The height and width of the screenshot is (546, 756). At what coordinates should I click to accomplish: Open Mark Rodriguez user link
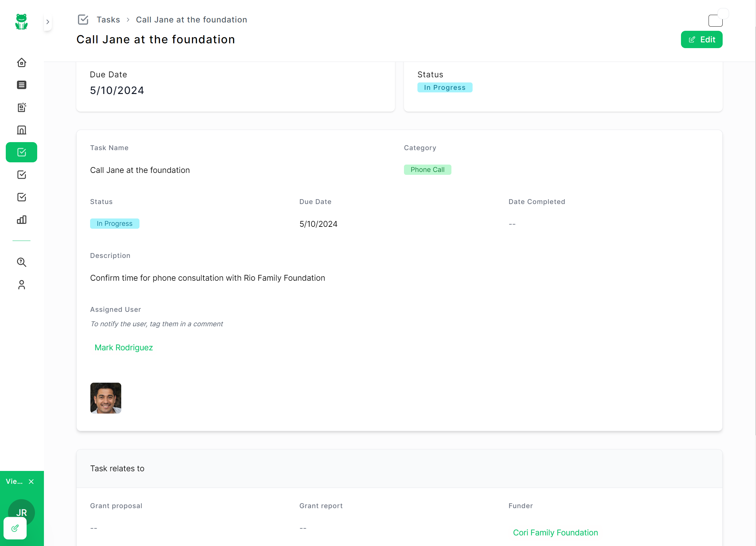pos(124,347)
